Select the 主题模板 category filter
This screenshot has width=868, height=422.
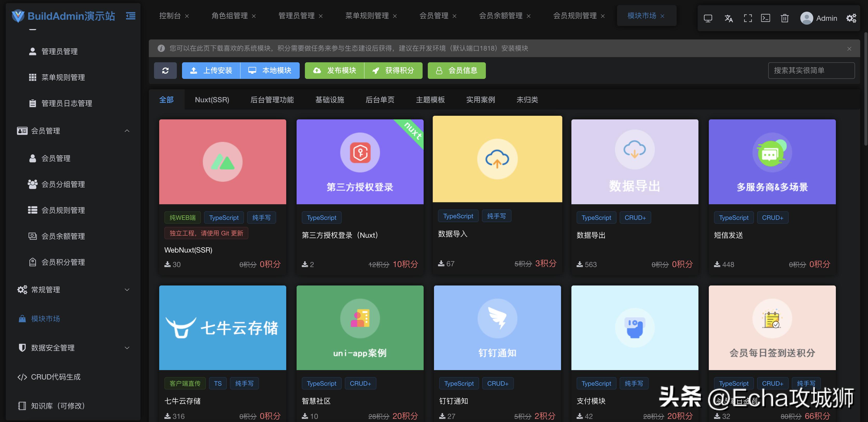[x=430, y=99]
